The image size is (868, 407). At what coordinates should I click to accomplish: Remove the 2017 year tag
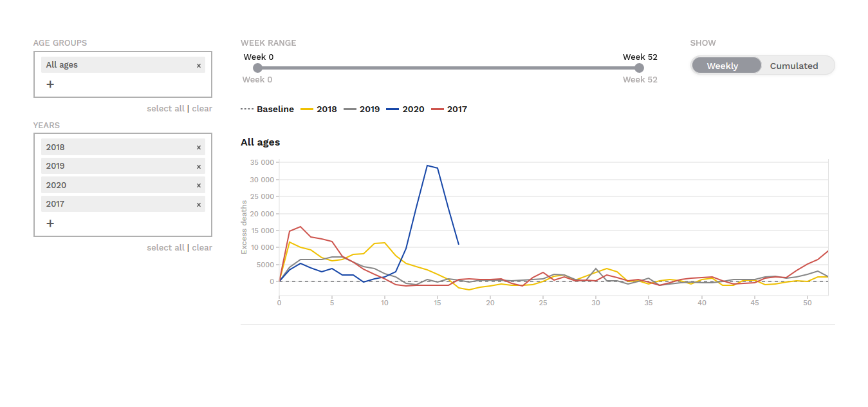[199, 204]
